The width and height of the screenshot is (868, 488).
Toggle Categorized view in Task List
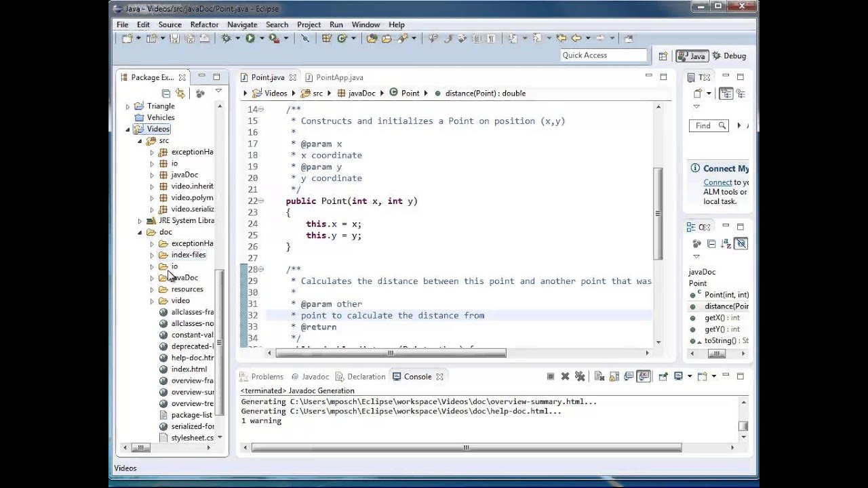pos(726,93)
